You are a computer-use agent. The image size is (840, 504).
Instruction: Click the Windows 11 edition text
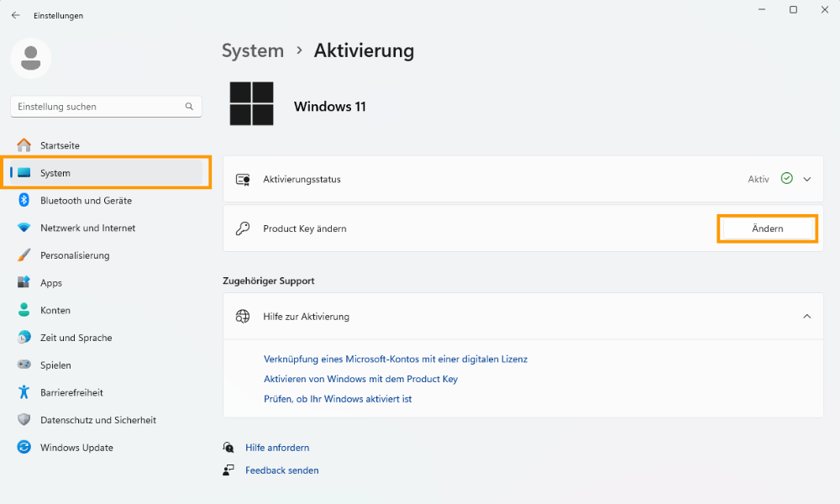[x=329, y=107]
